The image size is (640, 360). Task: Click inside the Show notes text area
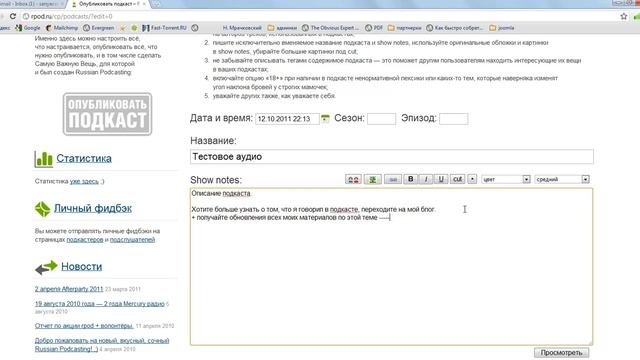point(391,267)
